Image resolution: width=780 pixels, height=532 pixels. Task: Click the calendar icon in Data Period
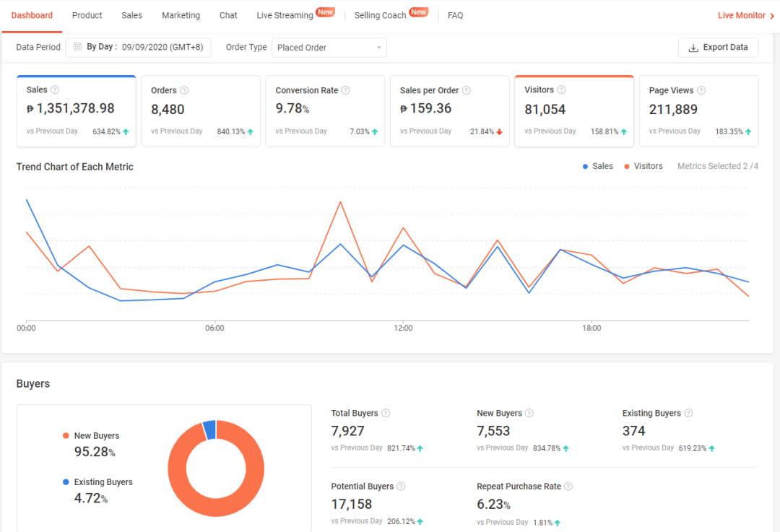point(77,47)
